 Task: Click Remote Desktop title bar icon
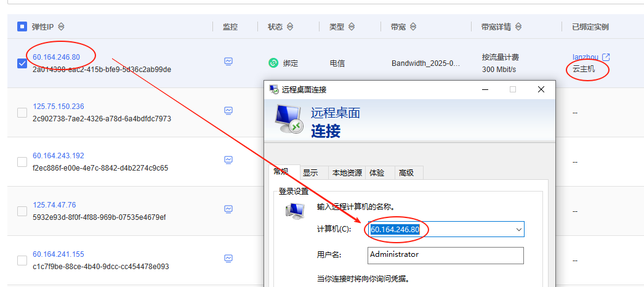[x=273, y=89]
